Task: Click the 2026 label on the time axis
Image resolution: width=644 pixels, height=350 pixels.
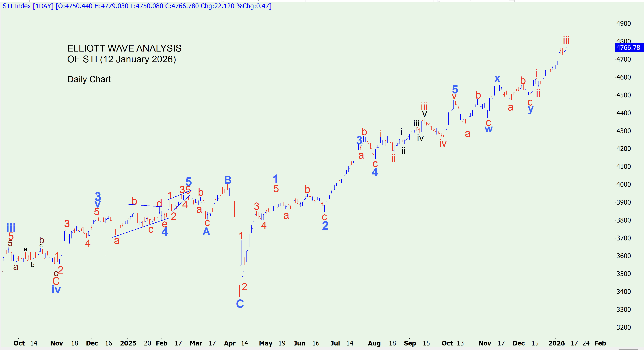Action: tap(556, 343)
